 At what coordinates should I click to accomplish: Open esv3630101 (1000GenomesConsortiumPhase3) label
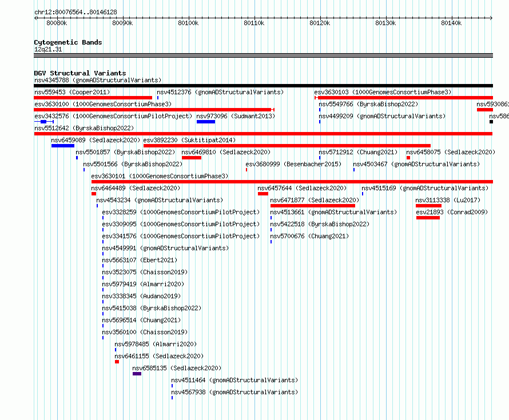pos(160,176)
